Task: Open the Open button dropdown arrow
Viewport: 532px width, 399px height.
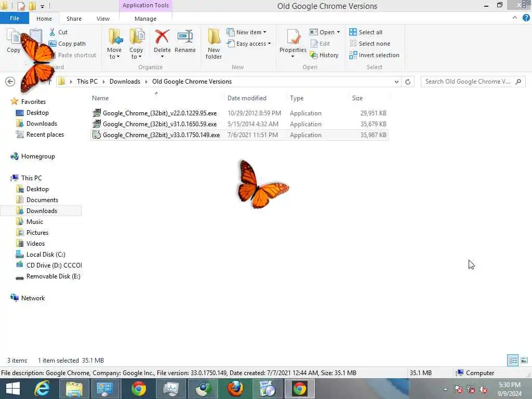Action: point(338,32)
